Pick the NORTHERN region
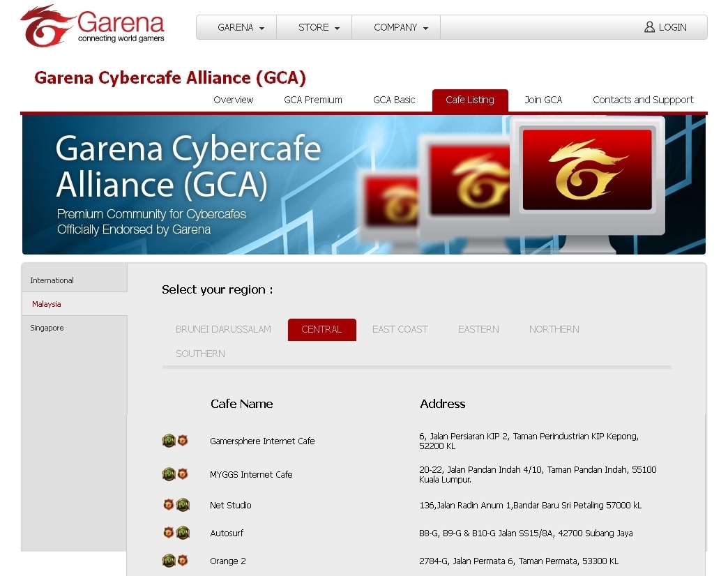Image resolution: width=728 pixels, height=576 pixels. [554, 329]
